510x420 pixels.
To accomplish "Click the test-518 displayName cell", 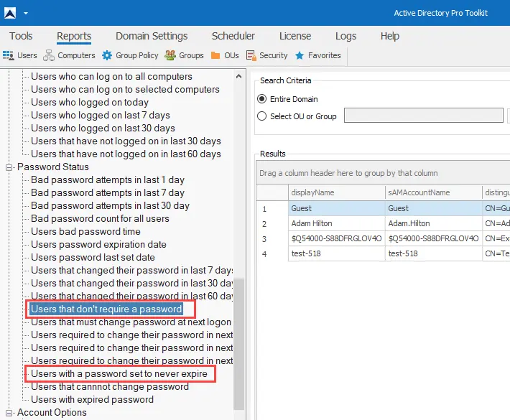I will pyautogui.click(x=337, y=253).
